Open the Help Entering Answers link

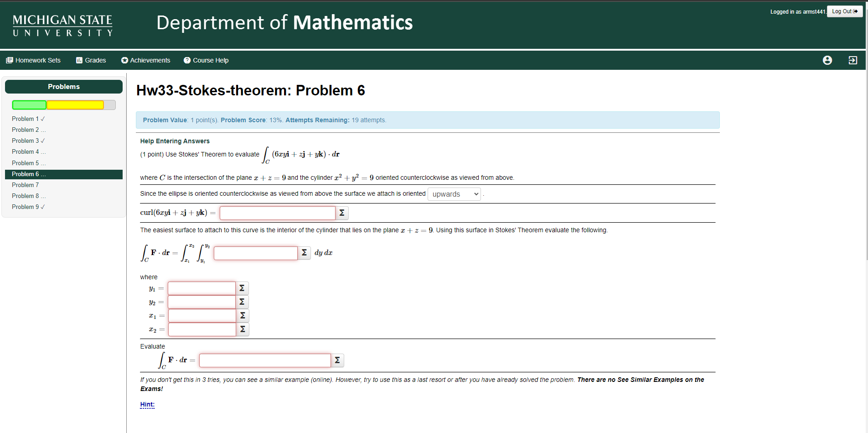[x=175, y=141]
